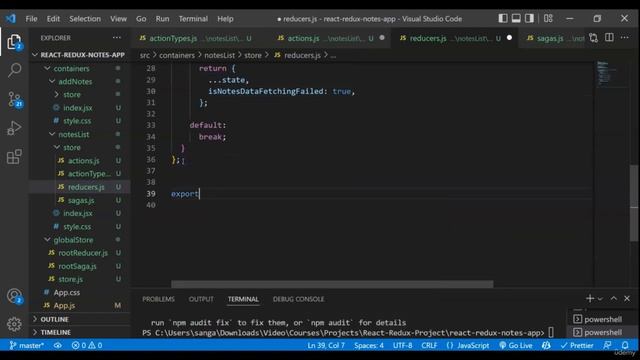
Task: Maximize the panel with up chevron
Action: [613, 299]
